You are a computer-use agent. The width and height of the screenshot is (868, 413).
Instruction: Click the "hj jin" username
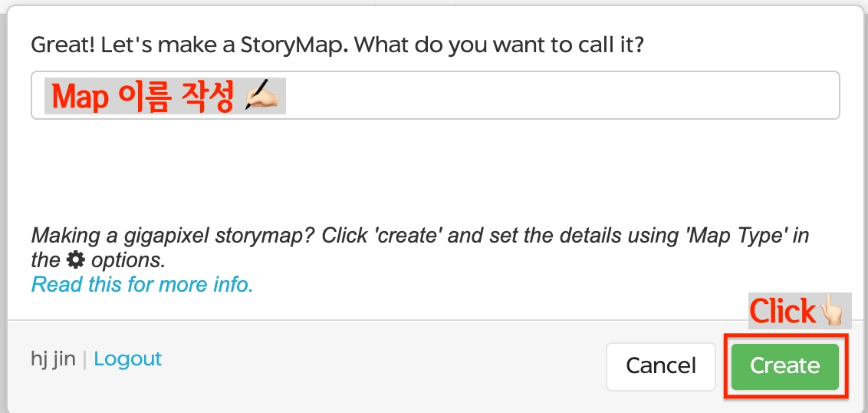pos(53,358)
